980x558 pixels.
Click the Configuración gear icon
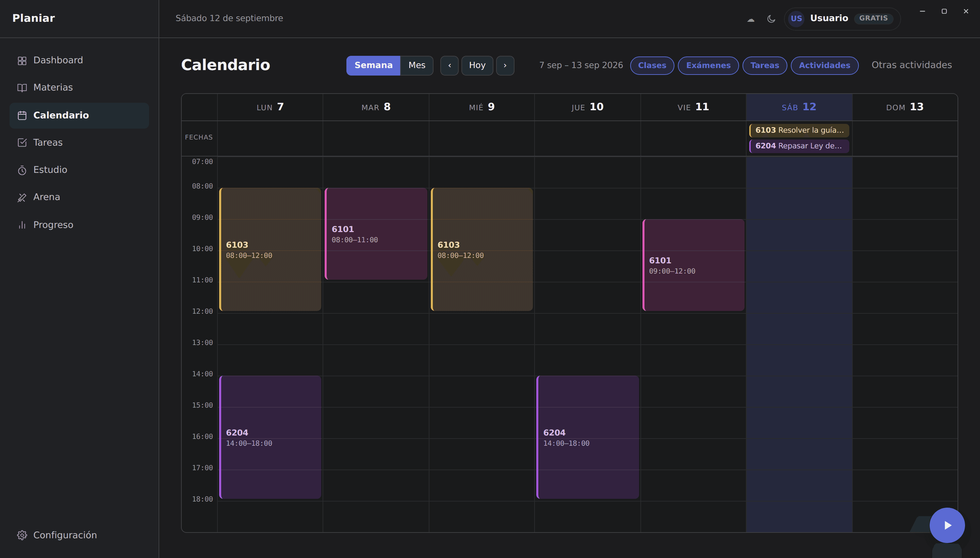[22, 535]
